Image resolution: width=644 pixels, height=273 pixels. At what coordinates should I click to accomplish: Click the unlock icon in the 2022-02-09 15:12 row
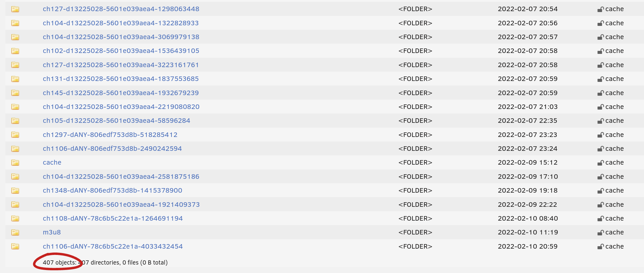click(600, 163)
